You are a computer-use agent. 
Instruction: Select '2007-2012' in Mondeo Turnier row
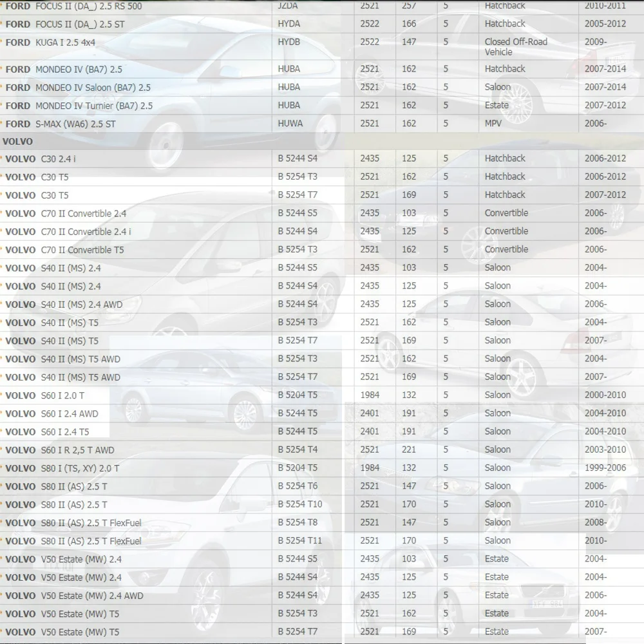(x=605, y=105)
